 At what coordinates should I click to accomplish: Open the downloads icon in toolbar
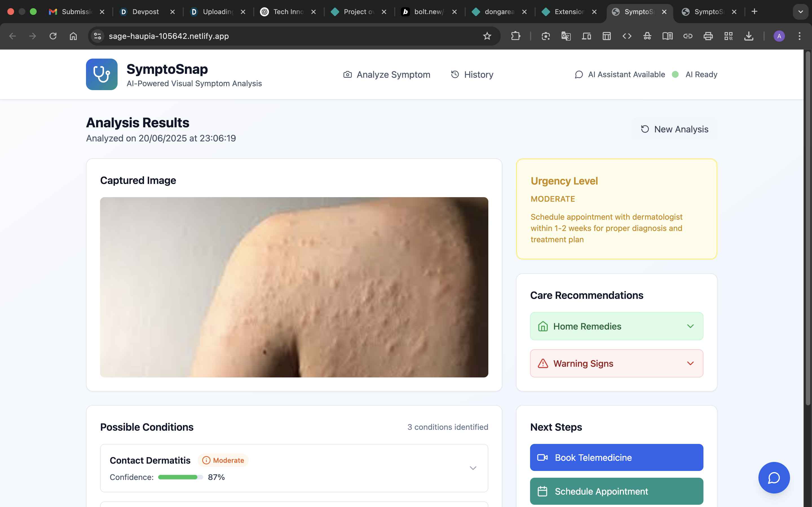click(x=749, y=36)
